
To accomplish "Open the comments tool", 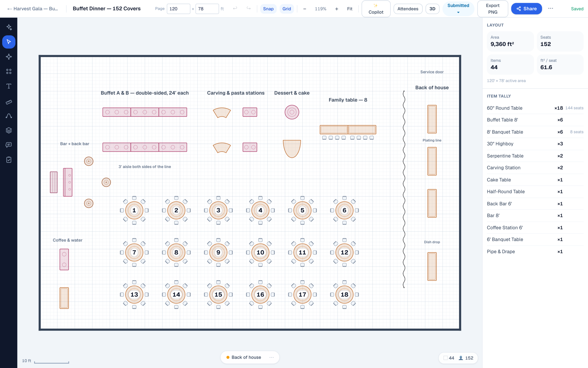I will tap(9, 145).
